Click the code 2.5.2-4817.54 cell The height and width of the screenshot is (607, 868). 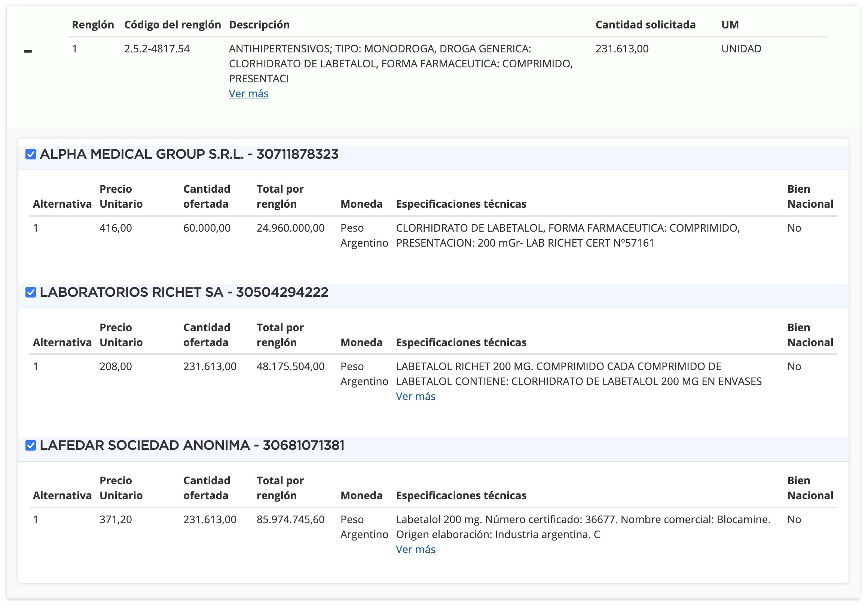tap(157, 49)
